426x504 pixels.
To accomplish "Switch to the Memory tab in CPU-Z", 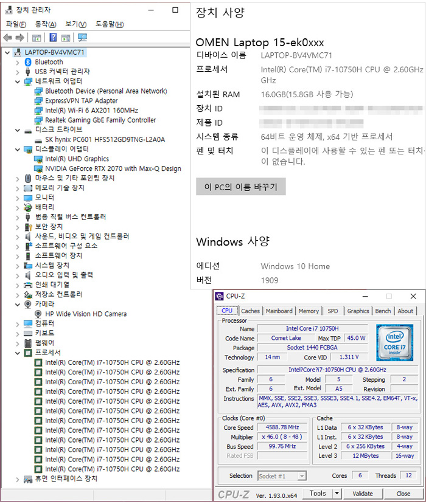I will (x=309, y=311).
